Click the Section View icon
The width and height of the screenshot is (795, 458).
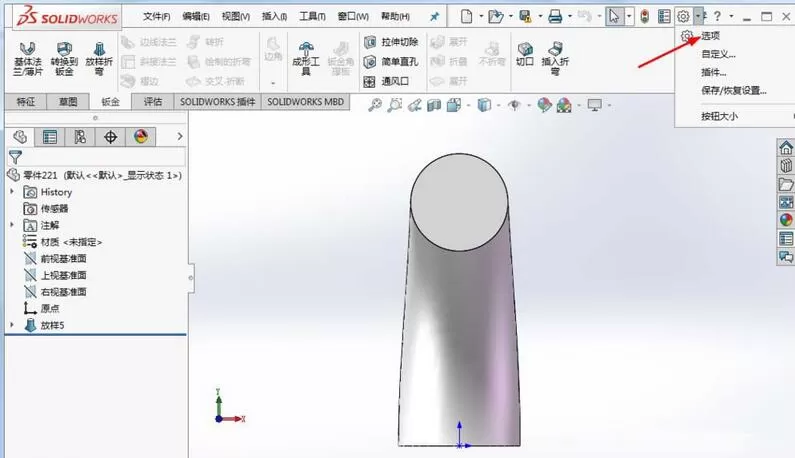(x=434, y=105)
